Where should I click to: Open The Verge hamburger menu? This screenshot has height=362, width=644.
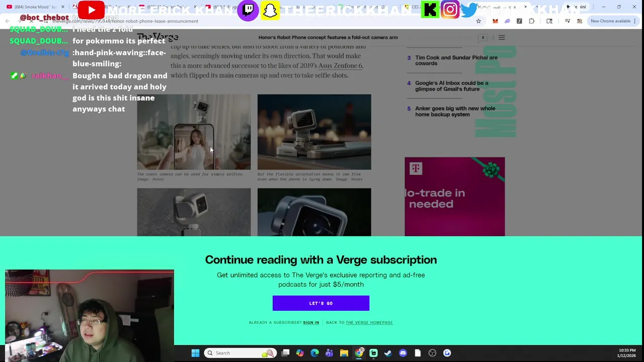click(x=502, y=38)
